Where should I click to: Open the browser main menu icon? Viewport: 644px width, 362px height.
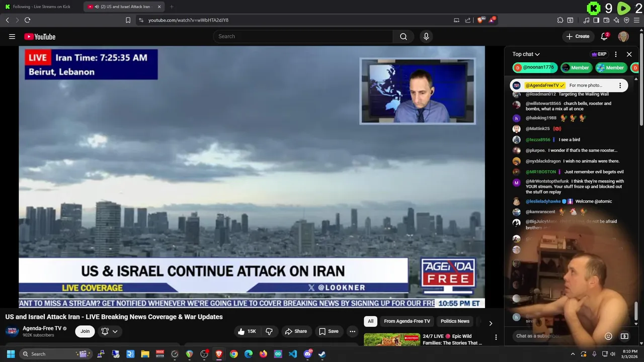coord(636,20)
